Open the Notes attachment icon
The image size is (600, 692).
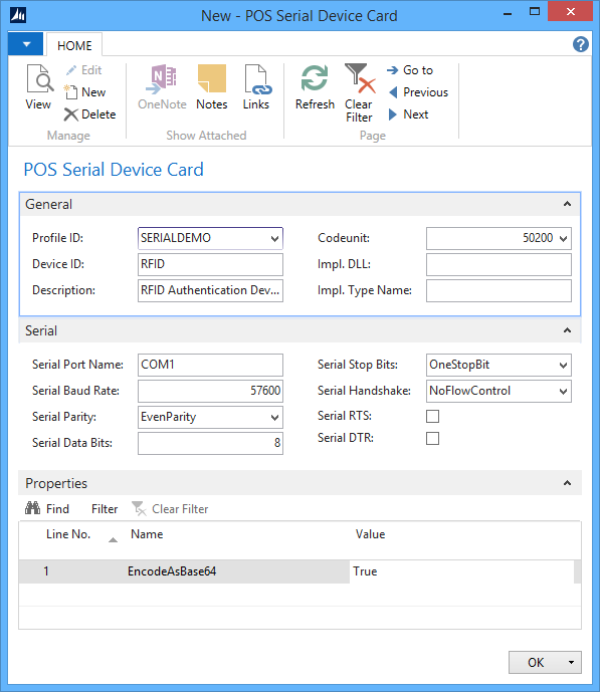pyautogui.click(x=211, y=87)
